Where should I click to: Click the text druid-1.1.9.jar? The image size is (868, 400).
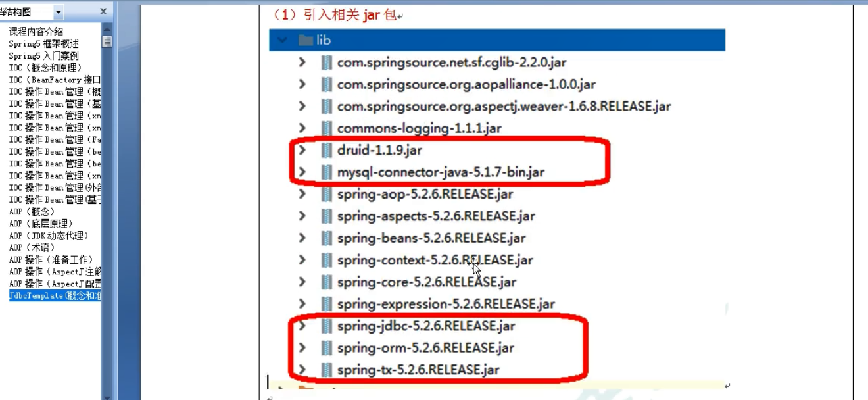tap(379, 150)
